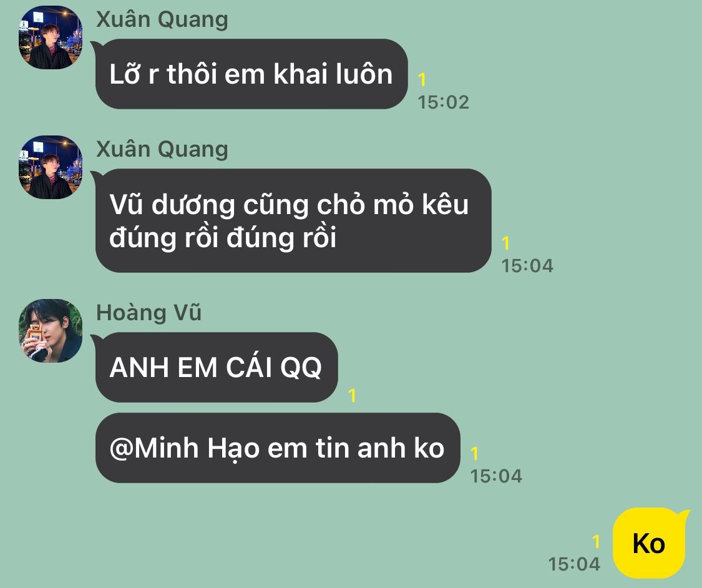Click the 15:02 timestamp
Viewport: 702px width, 588px height.
[443, 102]
